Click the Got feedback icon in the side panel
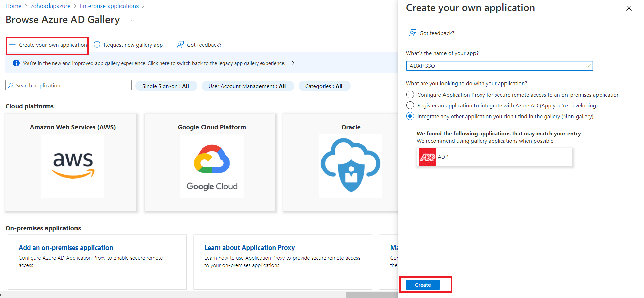 pos(412,33)
